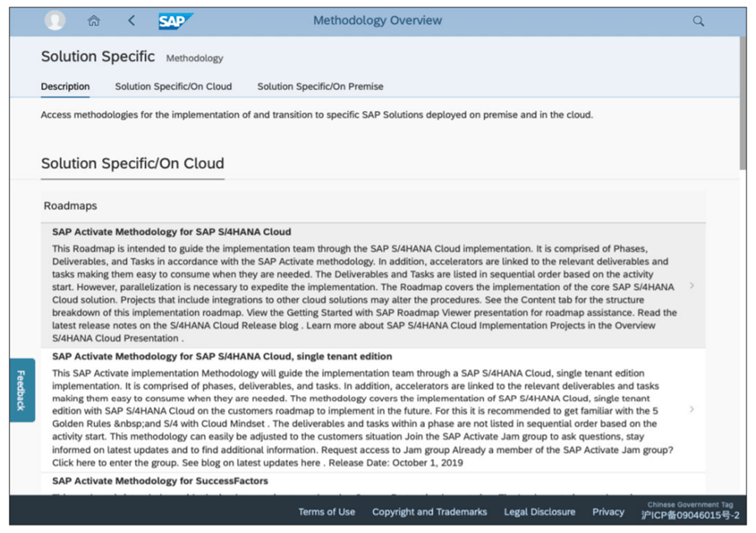Viewport: 756px width, 533px height.
Task: Open the Terms of Use link
Action: (327, 512)
